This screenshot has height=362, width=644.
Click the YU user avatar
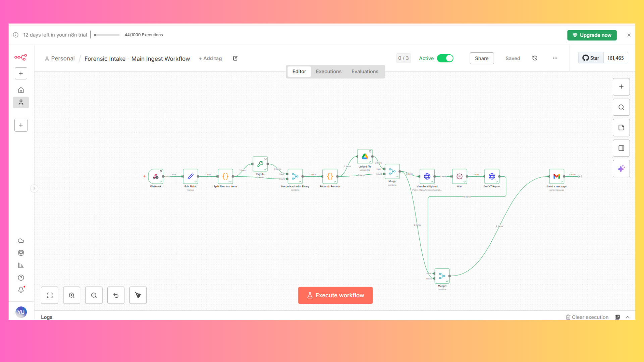[21, 312]
